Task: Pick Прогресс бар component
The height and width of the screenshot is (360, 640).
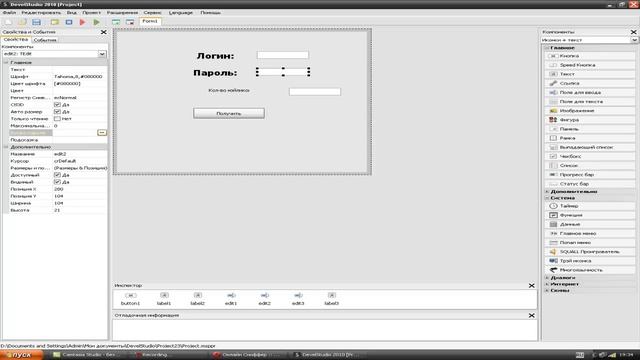Action: (x=590, y=175)
